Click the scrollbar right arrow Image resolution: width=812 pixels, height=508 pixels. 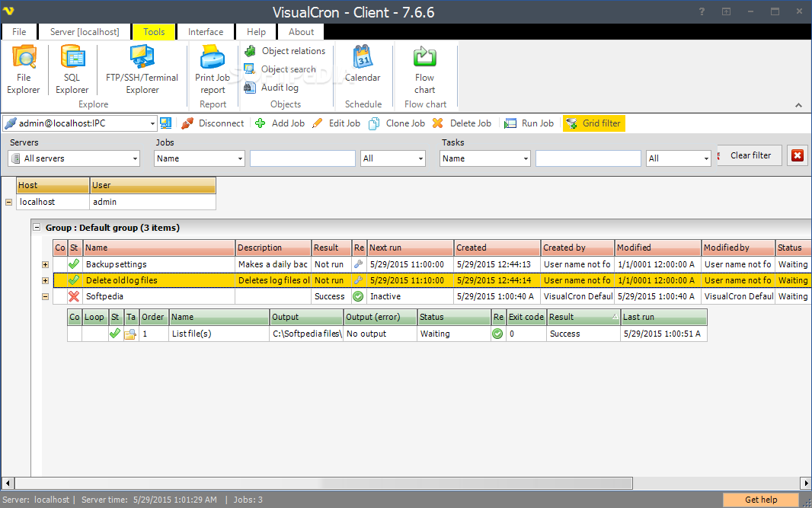(x=806, y=483)
